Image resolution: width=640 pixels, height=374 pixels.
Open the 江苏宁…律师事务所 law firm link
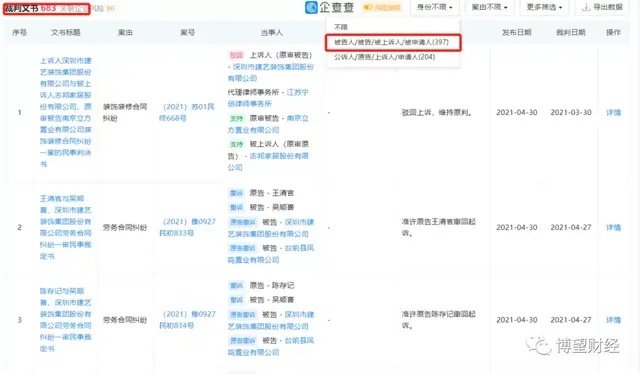coord(268,98)
